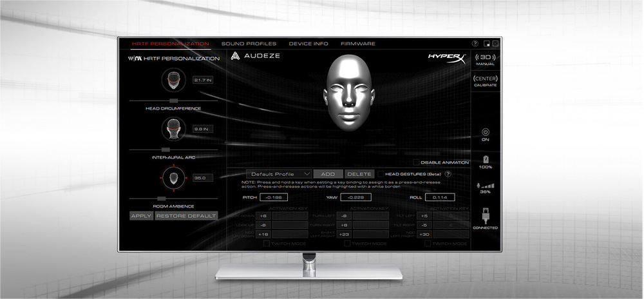Check Twitch Mode under the pitch gestures

pyautogui.click(x=266, y=244)
